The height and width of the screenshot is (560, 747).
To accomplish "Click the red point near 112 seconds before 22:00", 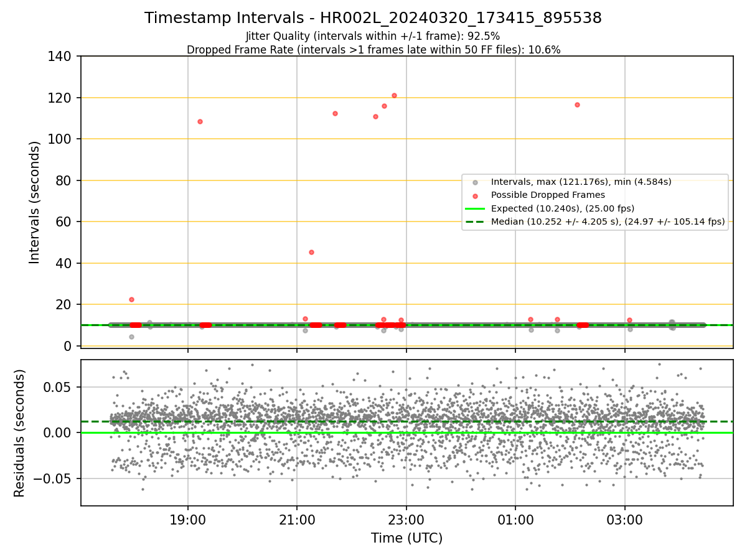I will (x=335, y=113).
